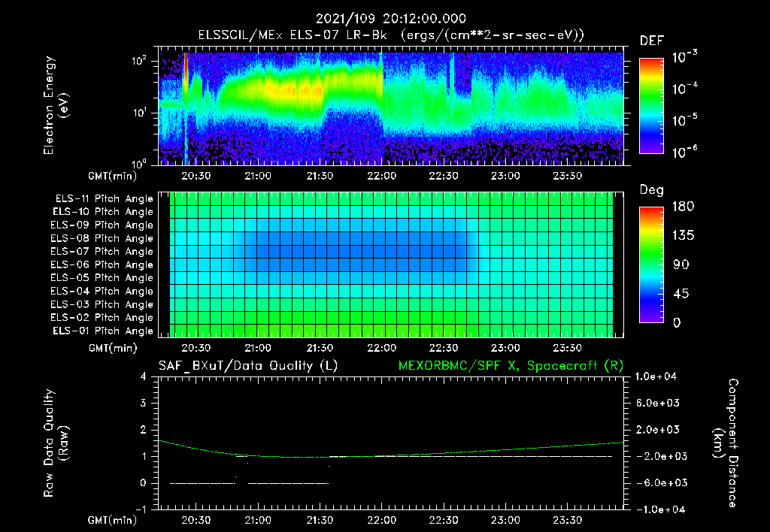The height and width of the screenshot is (532, 770).
Task: Click the ELS-02 Pitch Angle row label
Action: click(102, 318)
